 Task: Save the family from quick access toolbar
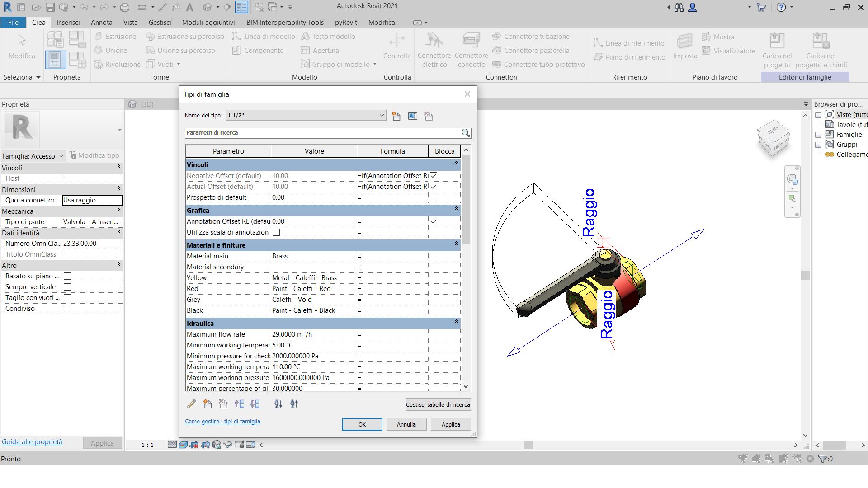tap(50, 7)
